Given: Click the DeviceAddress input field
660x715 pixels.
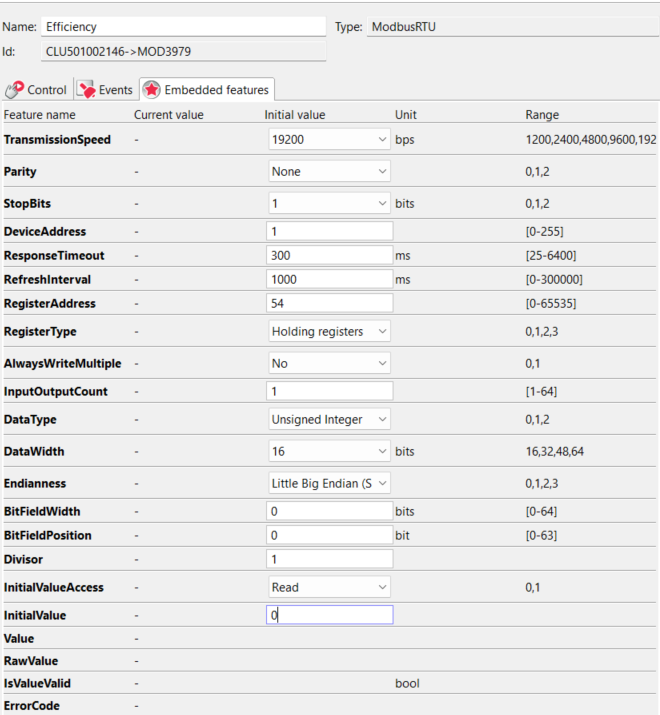Looking at the screenshot, I should [x=329, y=231].
